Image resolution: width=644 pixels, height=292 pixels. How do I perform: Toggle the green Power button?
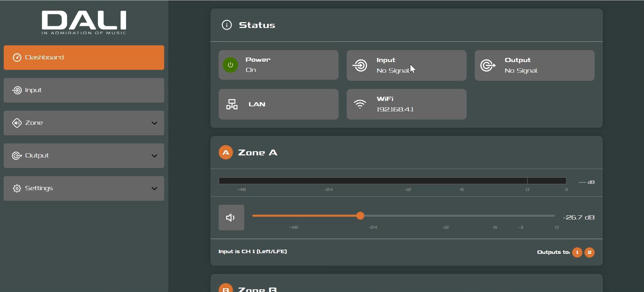point(231,65)
